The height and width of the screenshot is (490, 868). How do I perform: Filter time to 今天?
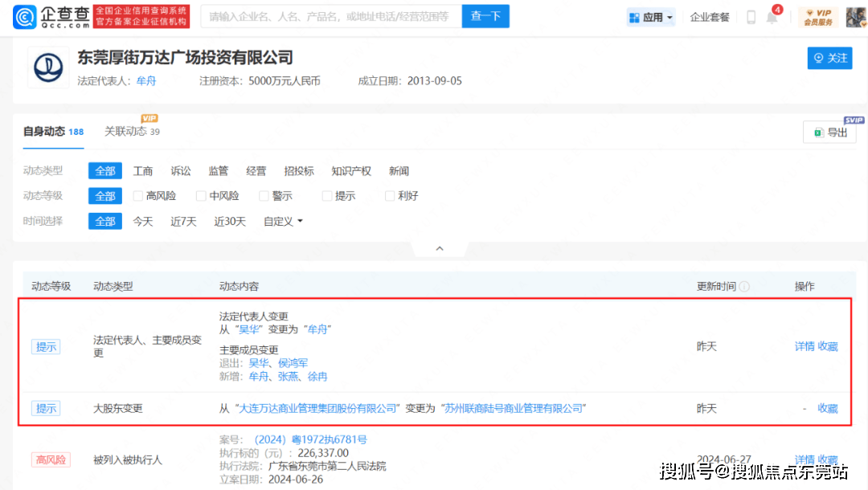coord(143,221)
